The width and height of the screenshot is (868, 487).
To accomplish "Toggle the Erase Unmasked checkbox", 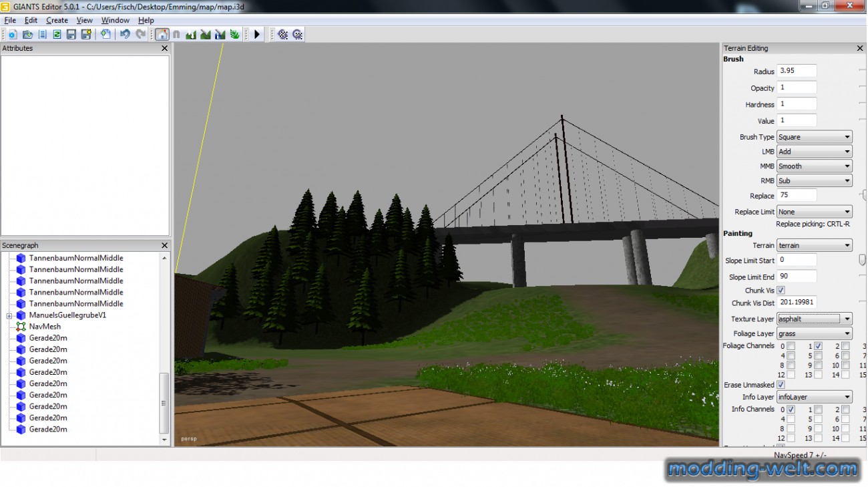I will (x=781, y=385).
